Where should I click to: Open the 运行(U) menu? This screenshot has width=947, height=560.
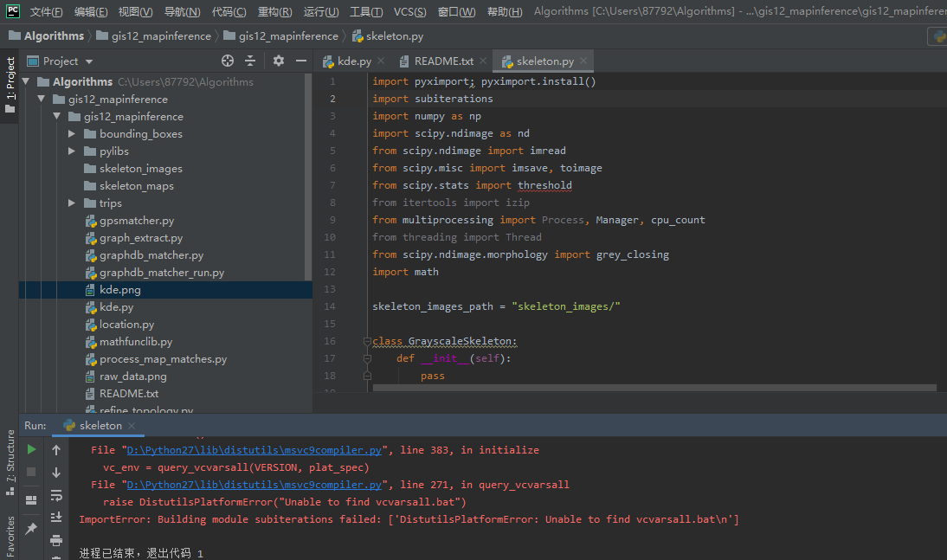321,11
